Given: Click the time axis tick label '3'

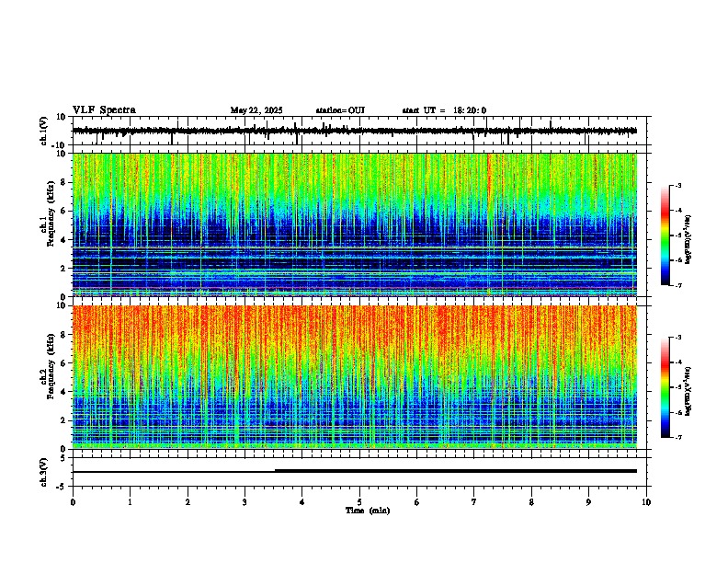Looking at the screenshot, I should tap(245, 502).
